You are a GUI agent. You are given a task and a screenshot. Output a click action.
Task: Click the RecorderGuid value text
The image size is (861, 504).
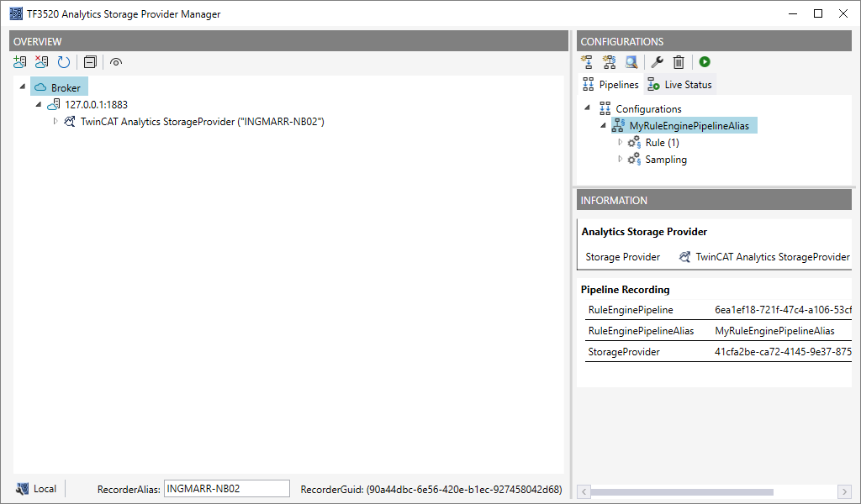click(x=464, y=489)
